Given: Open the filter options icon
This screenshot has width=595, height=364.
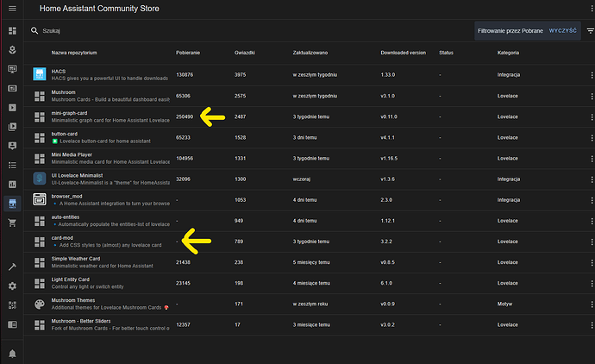Looking at the screenshot, I should [x=590, y=31].
